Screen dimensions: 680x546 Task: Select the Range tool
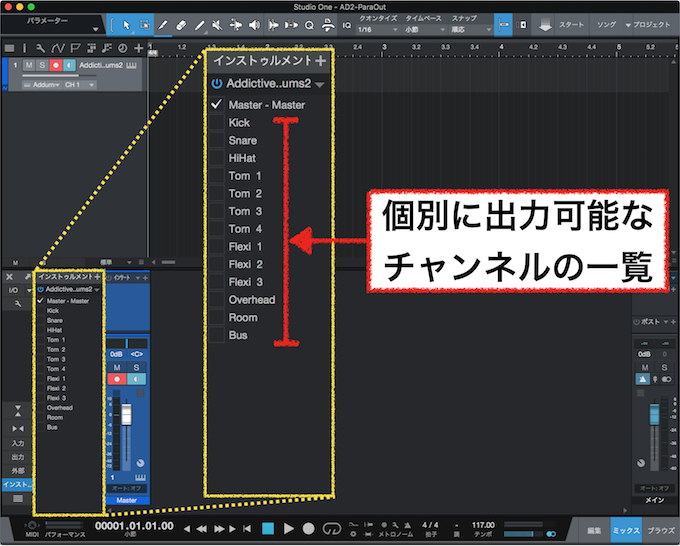coord(145,25)
